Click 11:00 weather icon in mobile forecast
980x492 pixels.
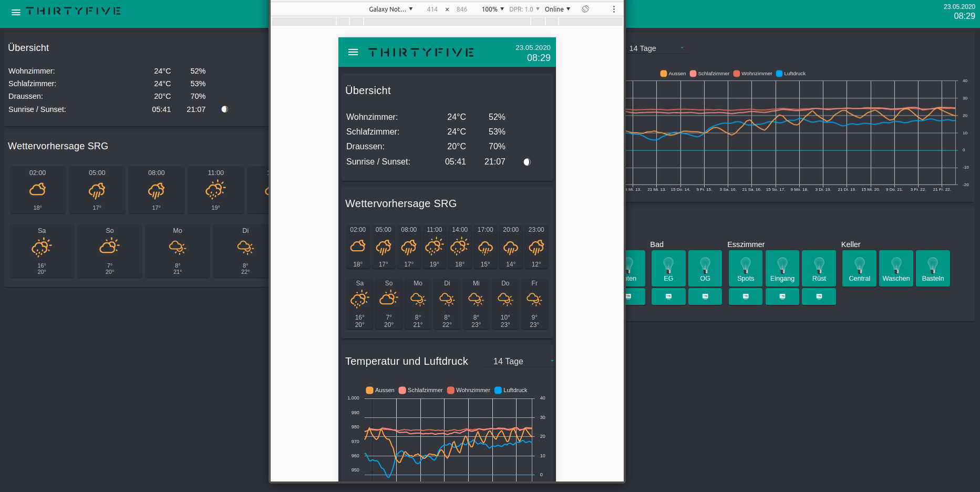click(x=435, y=246)
